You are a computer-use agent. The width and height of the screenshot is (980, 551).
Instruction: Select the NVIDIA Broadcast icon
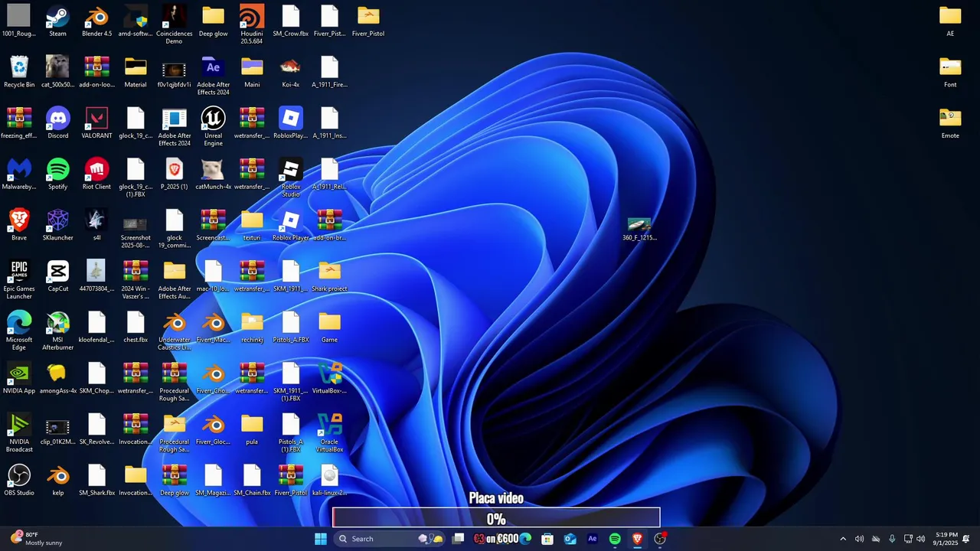19,432
